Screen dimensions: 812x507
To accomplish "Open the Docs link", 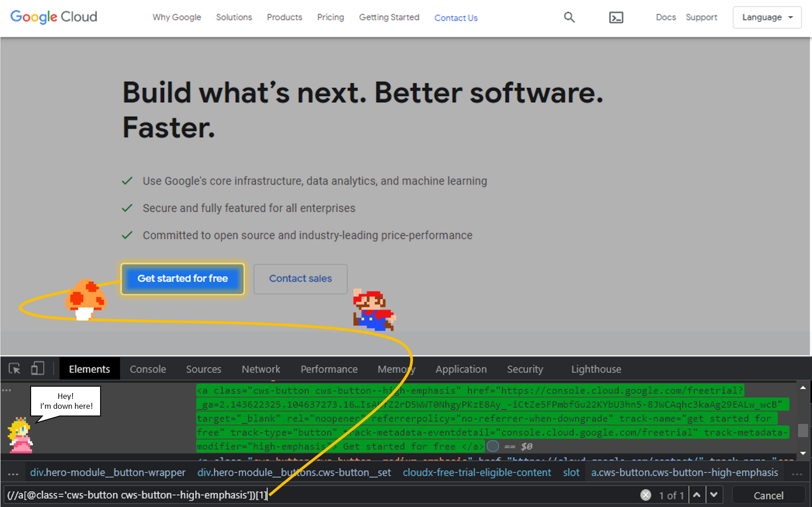I will click(x=666, y=17).
